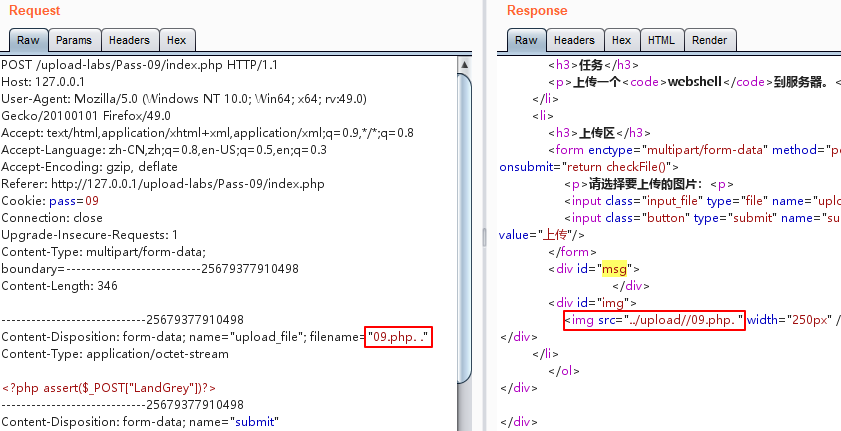Image resolution: width=841 pixels, height=431 pixels.
Task: Click the Connection: close line
Action: [x=52, y=218]
